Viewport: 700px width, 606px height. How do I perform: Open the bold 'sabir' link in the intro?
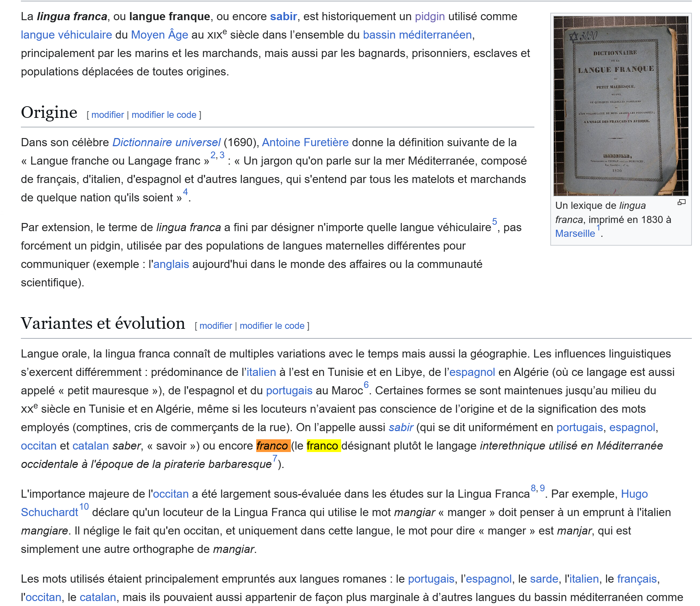283,16
